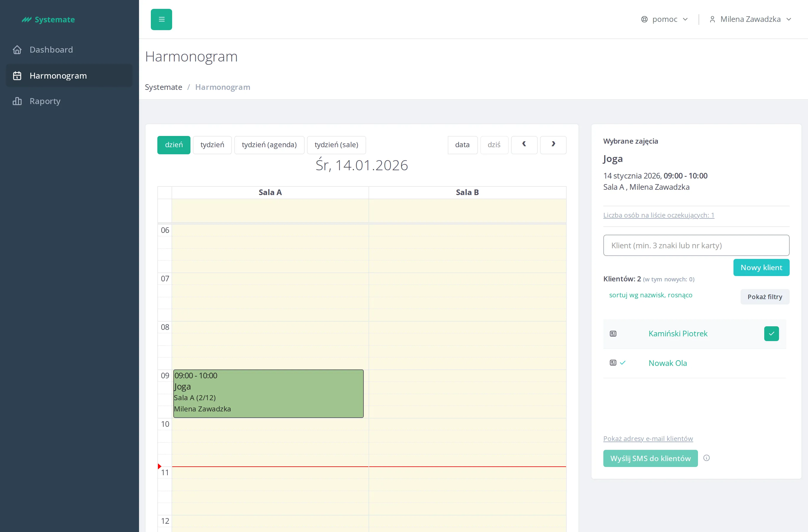Jump to today with dziś button
808x532 pixels.
click(494, 145)
